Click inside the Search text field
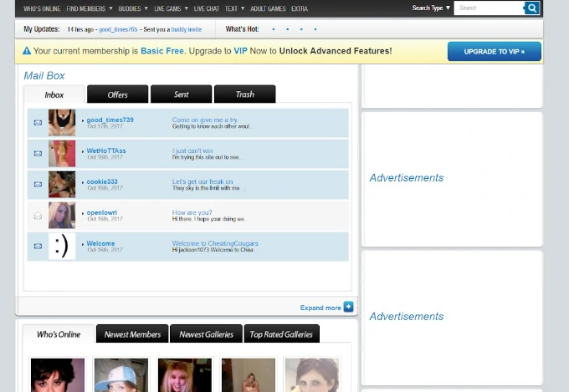The width and height of the screenshot is (569, 392). tap(490, 8)
